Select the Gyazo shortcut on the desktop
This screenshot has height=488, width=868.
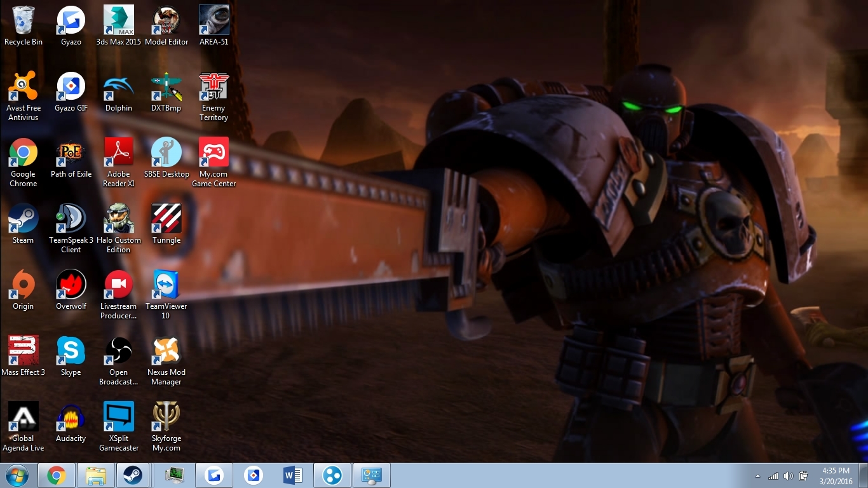tap(71, 26)
